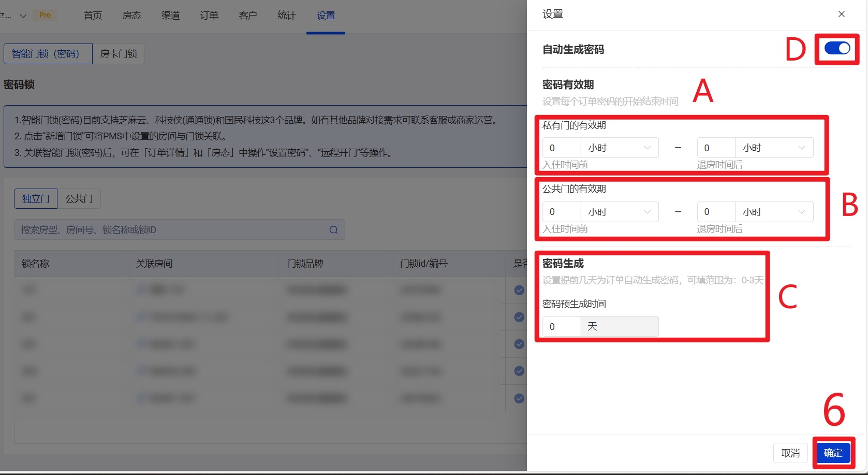Screen dimensions: 868x475
Task: Toggle the check circle in third lock row
Action: pyautogui.click(x=519, y=344)
